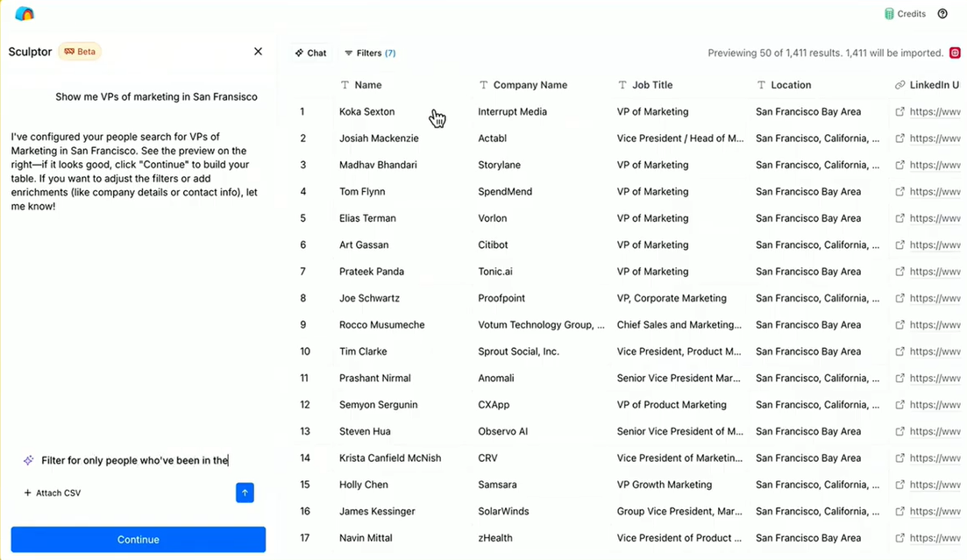967x560 pixels.
Task: Send the chat message with arrow button
Action: pyautogui.click(x=245, y=493)
